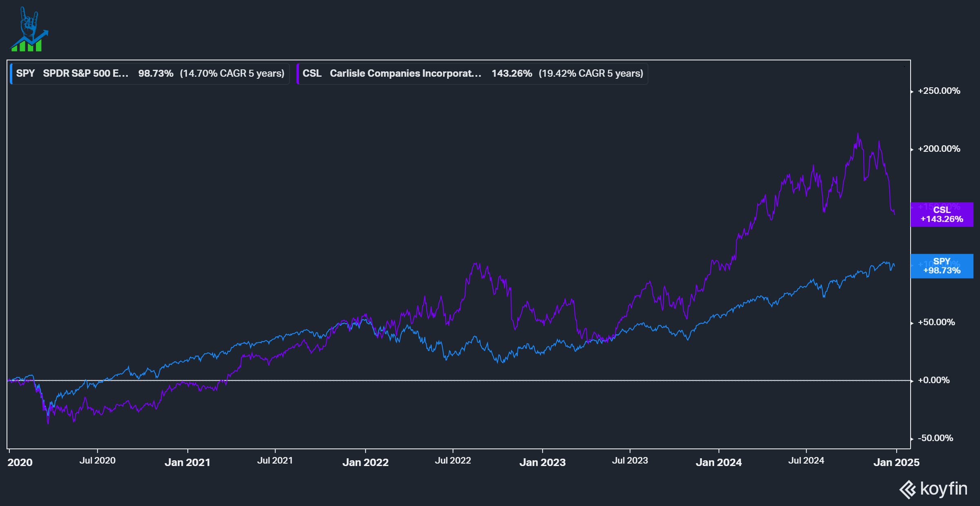The image size is (980, 506).
Task: Click the +250.00% y-axis label
Action: tap(939, 91)
